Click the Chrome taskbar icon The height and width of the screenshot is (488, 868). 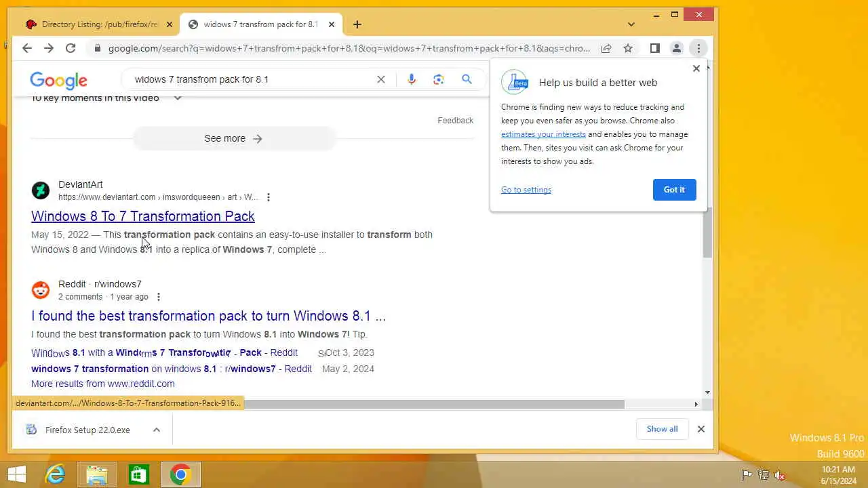click(x=180, y=474)
